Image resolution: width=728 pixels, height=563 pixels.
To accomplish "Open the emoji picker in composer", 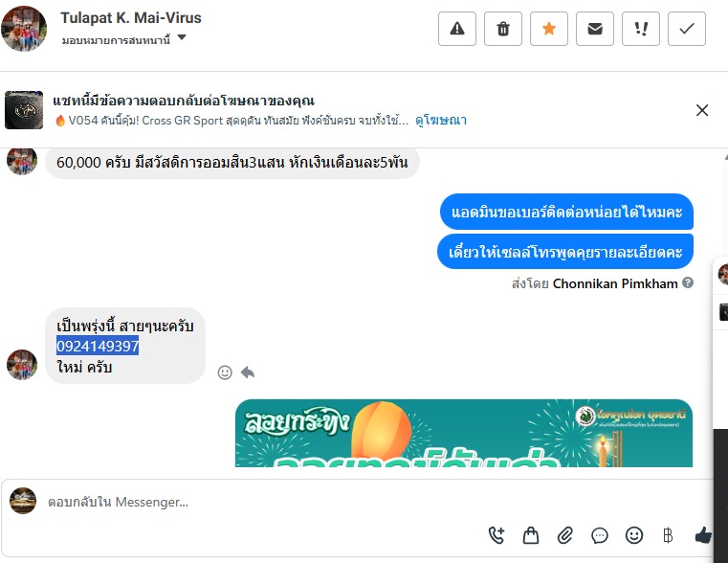I will point(633,535).
